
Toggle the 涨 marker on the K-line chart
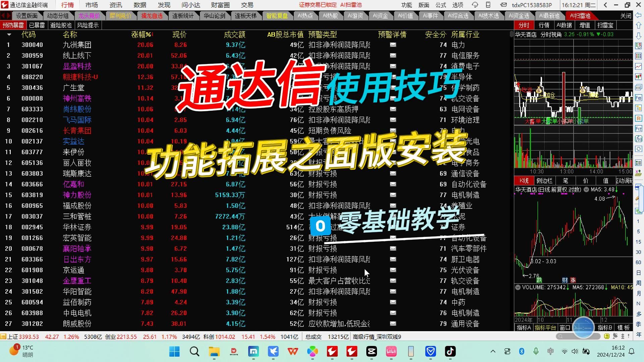pos(573,280)
